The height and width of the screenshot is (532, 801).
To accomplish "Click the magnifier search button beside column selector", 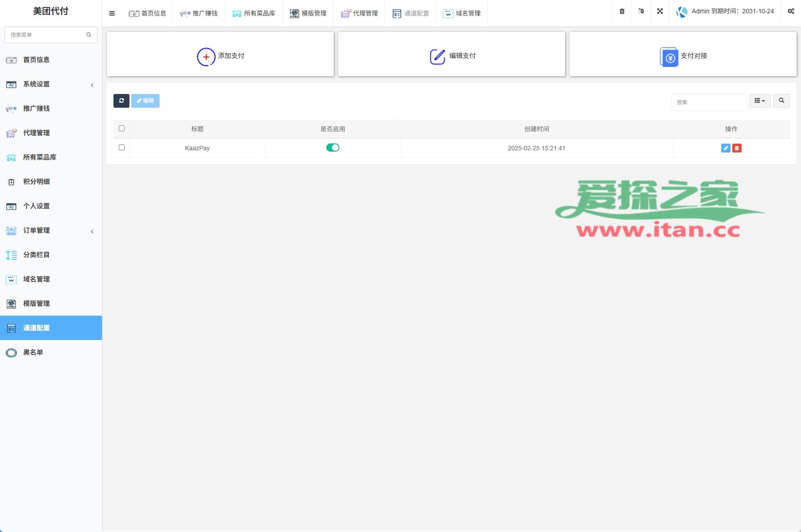I will (781, 101).
